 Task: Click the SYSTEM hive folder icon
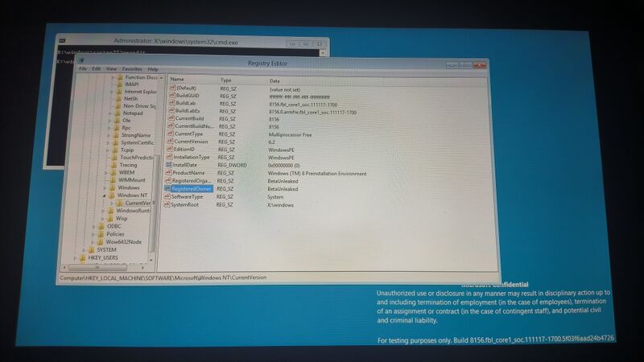click(x=92, y=249)
